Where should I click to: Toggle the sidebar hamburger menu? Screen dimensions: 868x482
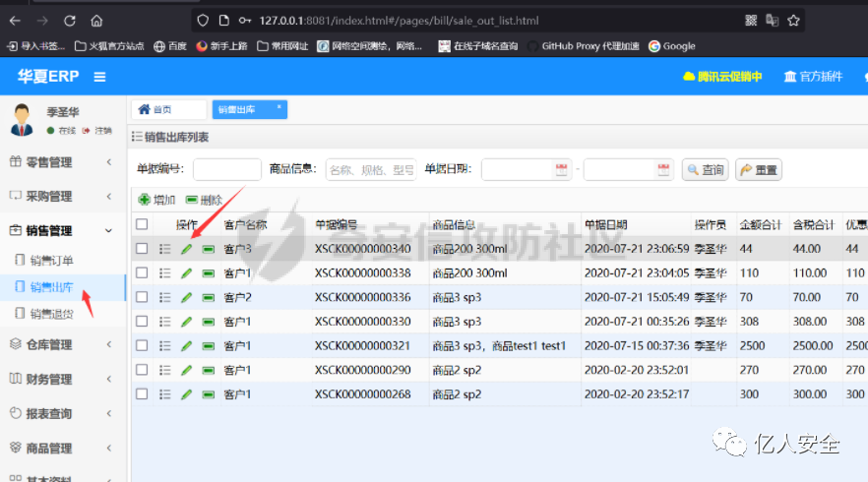click(99, 77)
